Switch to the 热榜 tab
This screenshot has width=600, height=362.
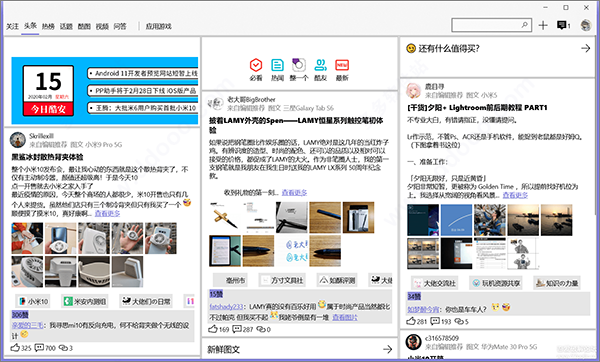click(48, 26)
